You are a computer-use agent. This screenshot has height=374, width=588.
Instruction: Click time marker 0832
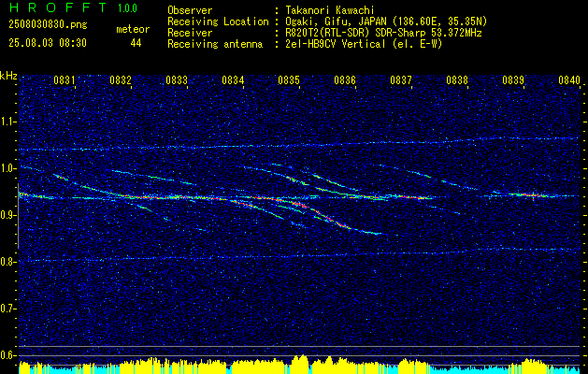coord(121,80)
